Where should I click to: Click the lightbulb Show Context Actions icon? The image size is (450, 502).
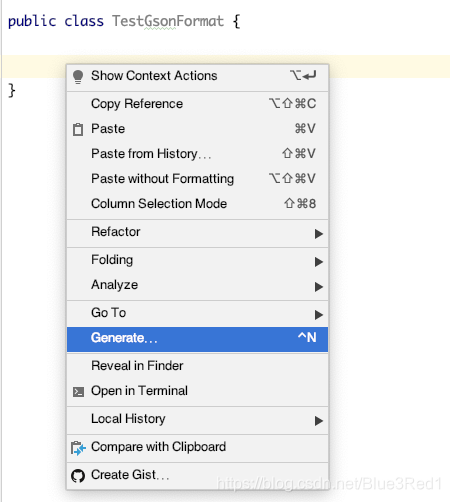point(78,77)
